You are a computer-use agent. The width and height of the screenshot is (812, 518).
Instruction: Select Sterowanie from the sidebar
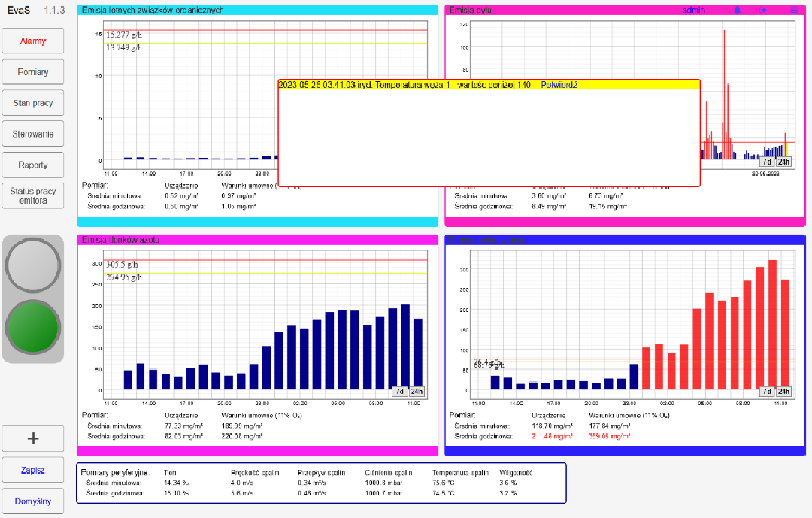[x=33, y=134]
